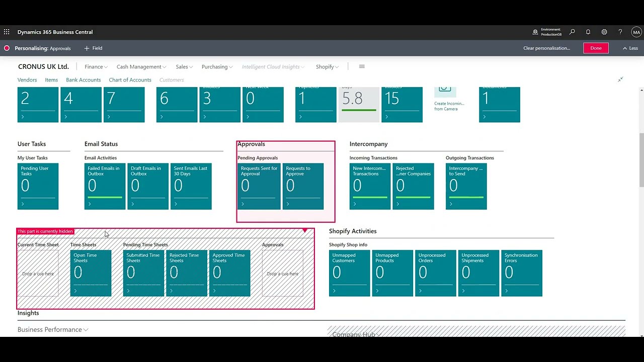The image size is (644, 362).
Task: Open the Intercompany to Send cue
Action: coord(466,187)
